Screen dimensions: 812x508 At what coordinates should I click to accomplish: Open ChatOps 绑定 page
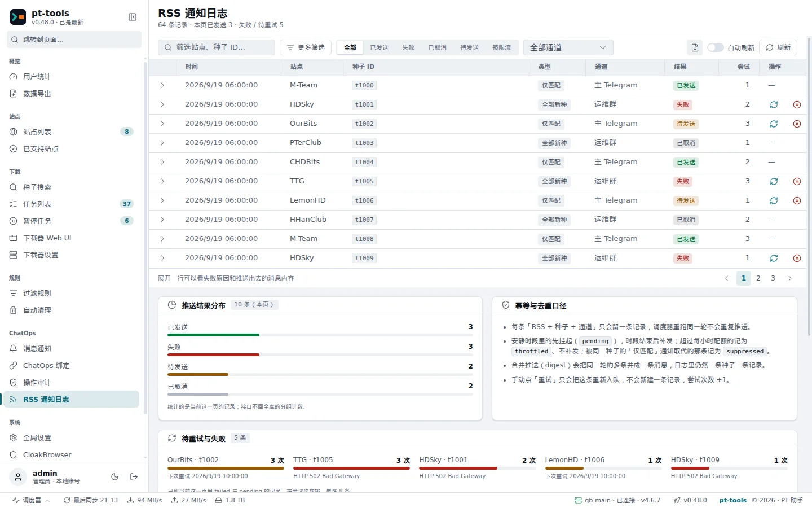pos(71,366)
